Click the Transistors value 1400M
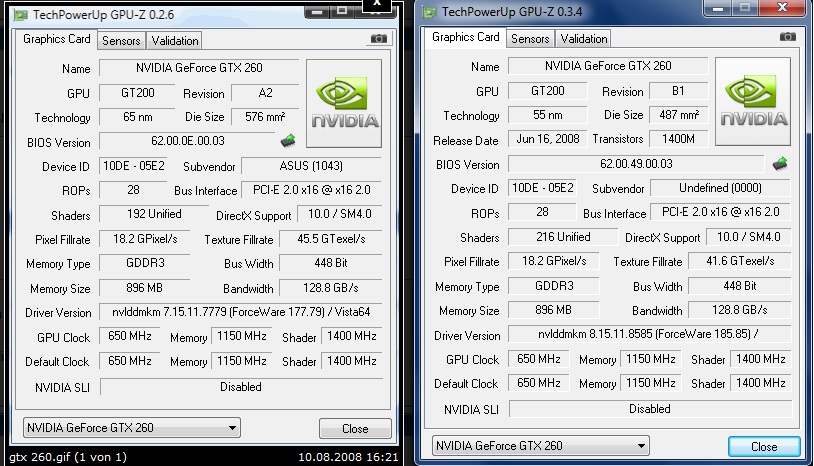 pyautogui.click(x=679, y=139)
